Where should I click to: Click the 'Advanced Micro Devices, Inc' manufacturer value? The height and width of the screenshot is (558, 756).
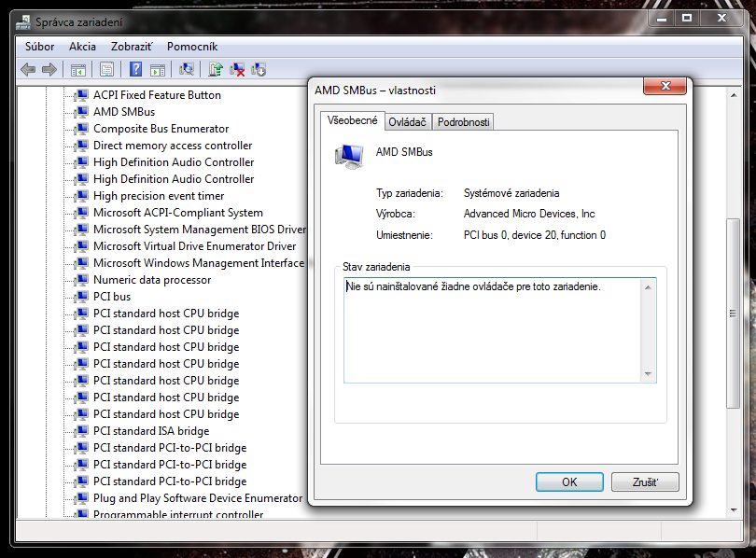pos(529,214)
